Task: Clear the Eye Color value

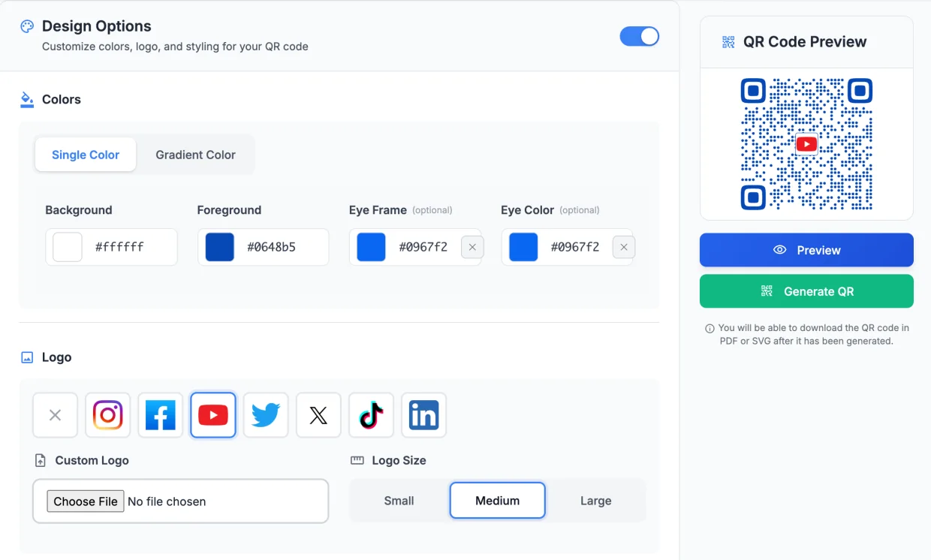Action: 624,247
